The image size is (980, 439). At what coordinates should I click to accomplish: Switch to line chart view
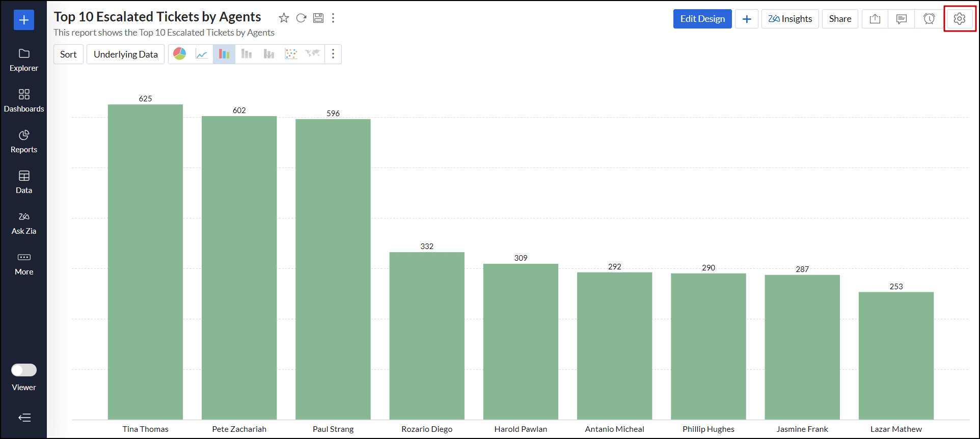[x=202, y=54]
